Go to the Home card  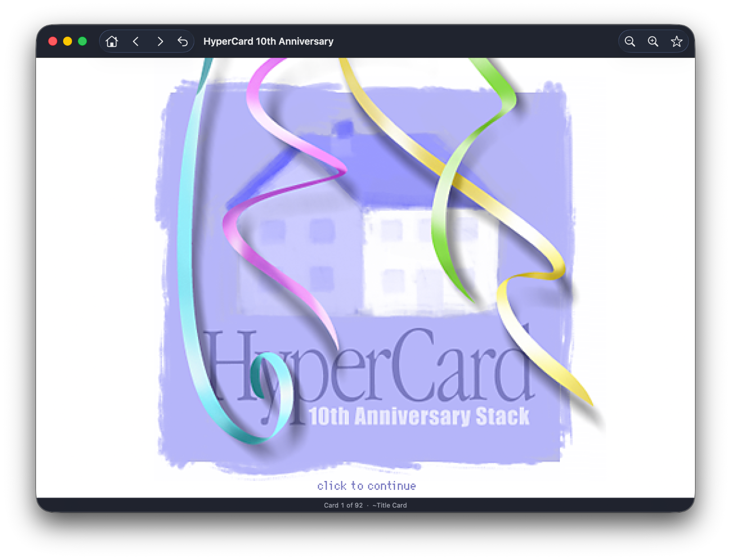click(112, 41)
